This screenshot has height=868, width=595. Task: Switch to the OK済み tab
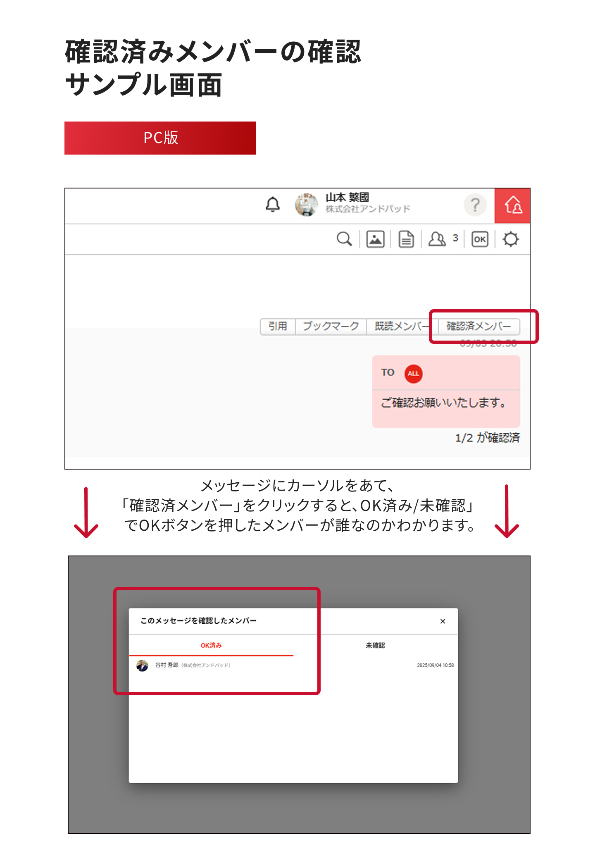[211, 645]
